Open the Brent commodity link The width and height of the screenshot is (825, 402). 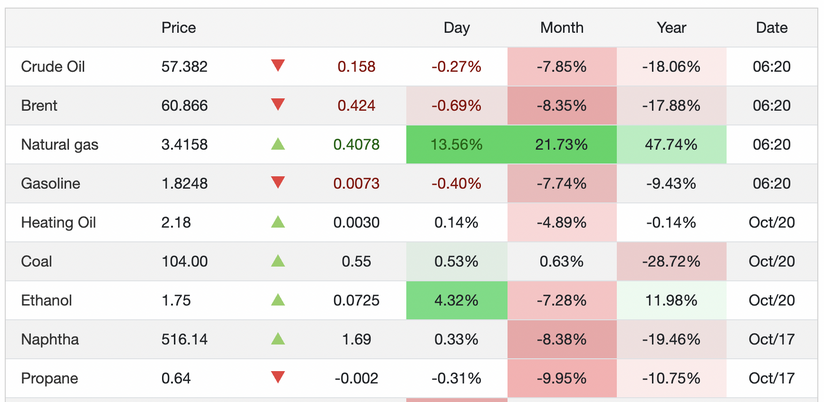(x=39, y=106)
